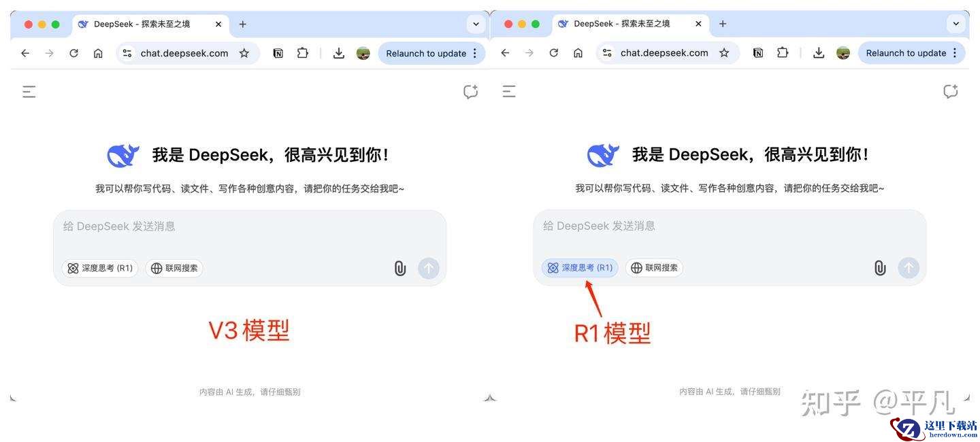This screenshot has height=442, width=980.
Task: Open downloads in left browser
Action: (339, 53)
